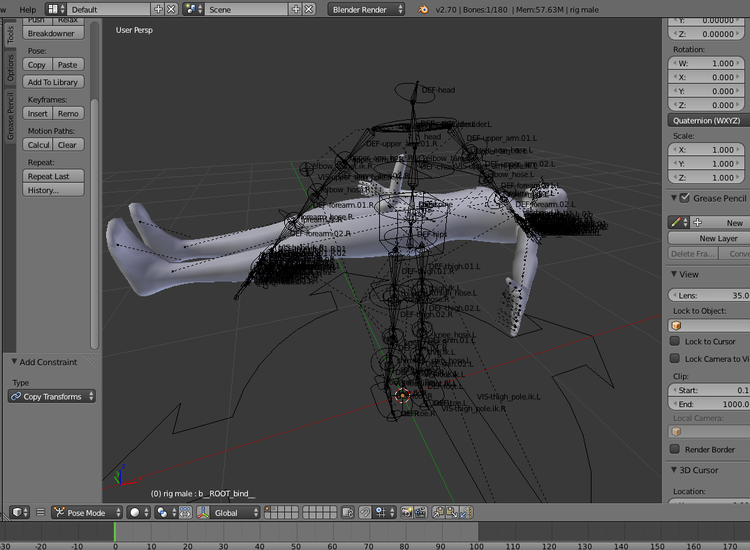Open the screen layout browser icon

[56, 9]
